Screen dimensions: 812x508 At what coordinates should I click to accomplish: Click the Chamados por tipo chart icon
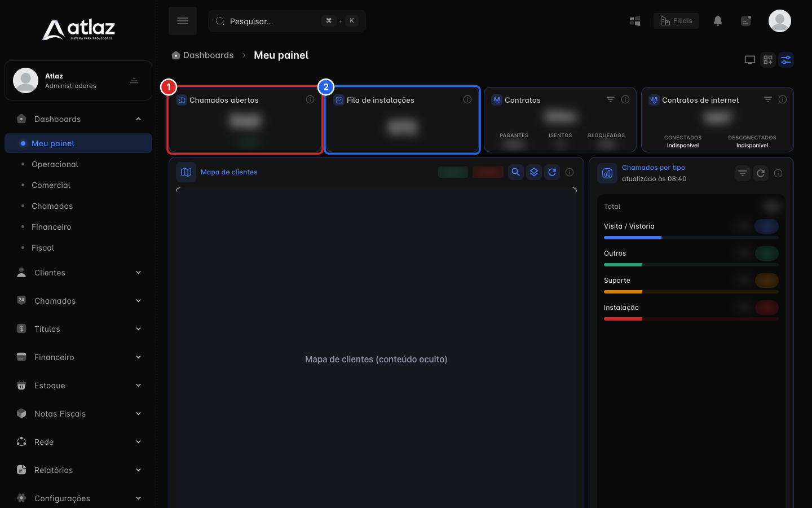607,173
